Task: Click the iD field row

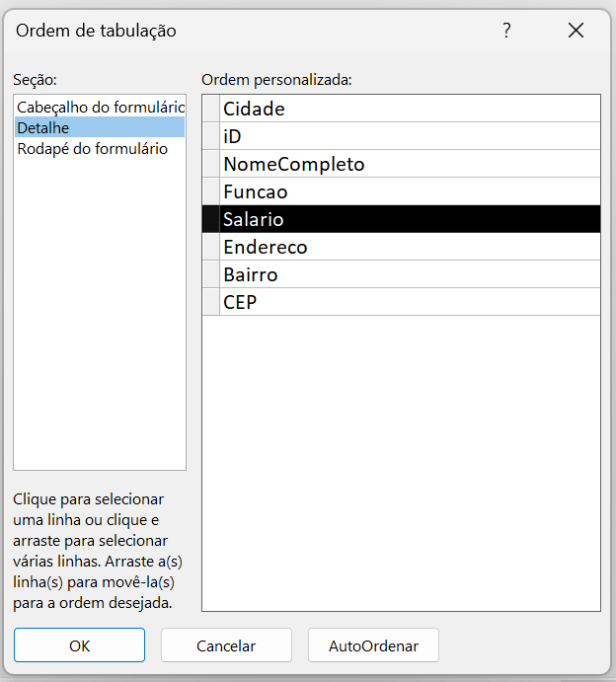Action: pyautogui.click(x=233, y=136)
